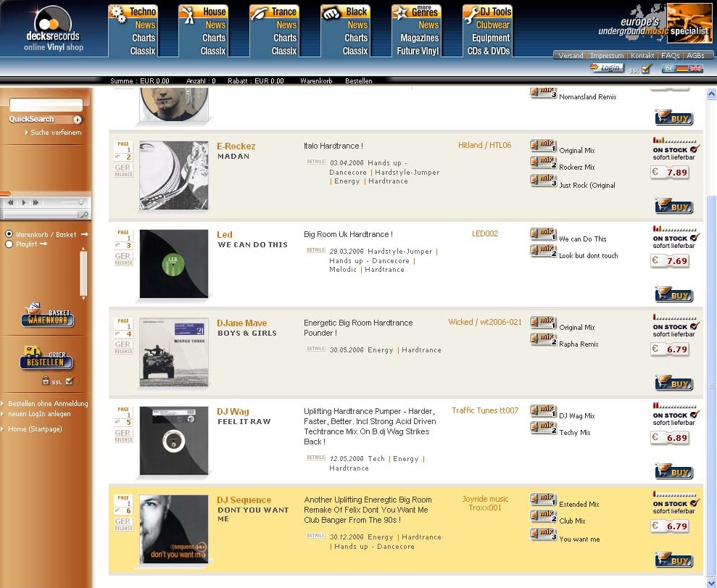
Task: Expand Suche verfeinern search options
Action: pos(56,133)
